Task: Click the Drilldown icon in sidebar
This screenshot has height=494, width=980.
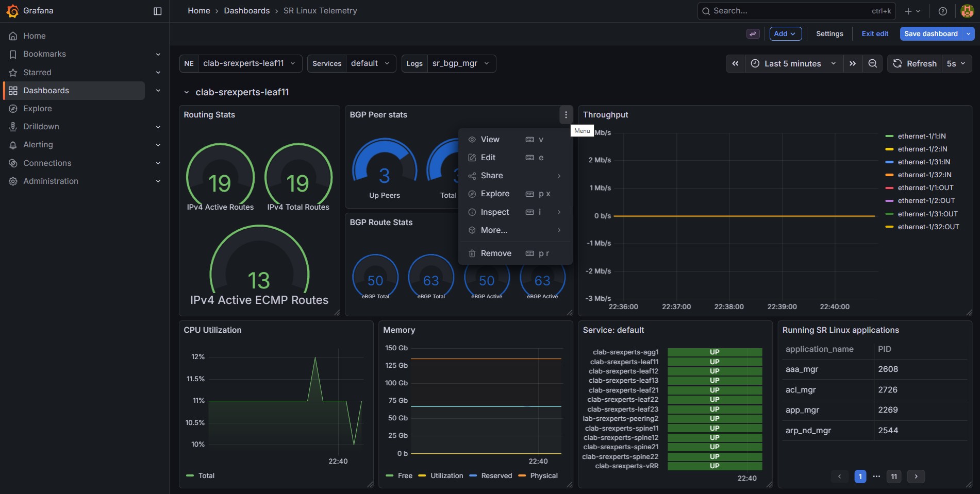Action: 13,127
